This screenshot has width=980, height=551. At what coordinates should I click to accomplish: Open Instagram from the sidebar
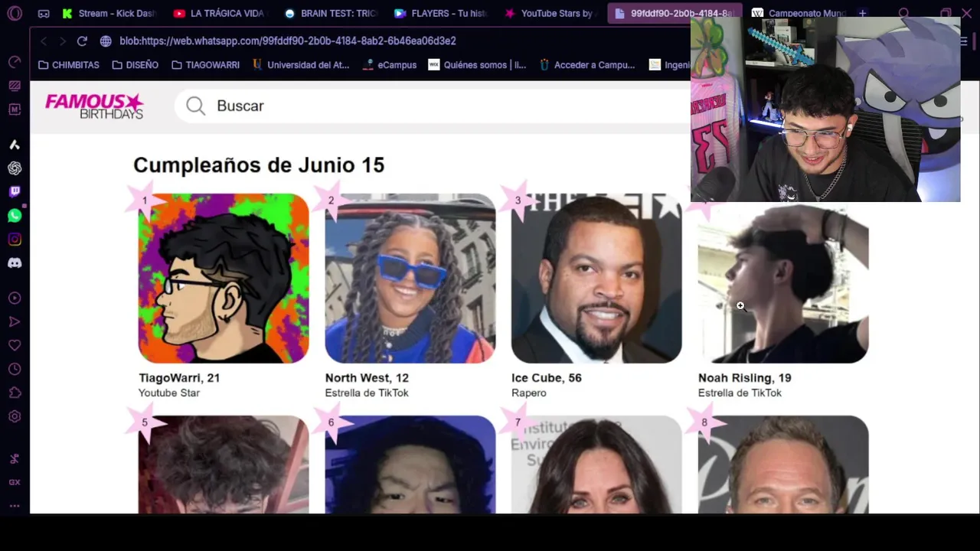click(15, 240)
